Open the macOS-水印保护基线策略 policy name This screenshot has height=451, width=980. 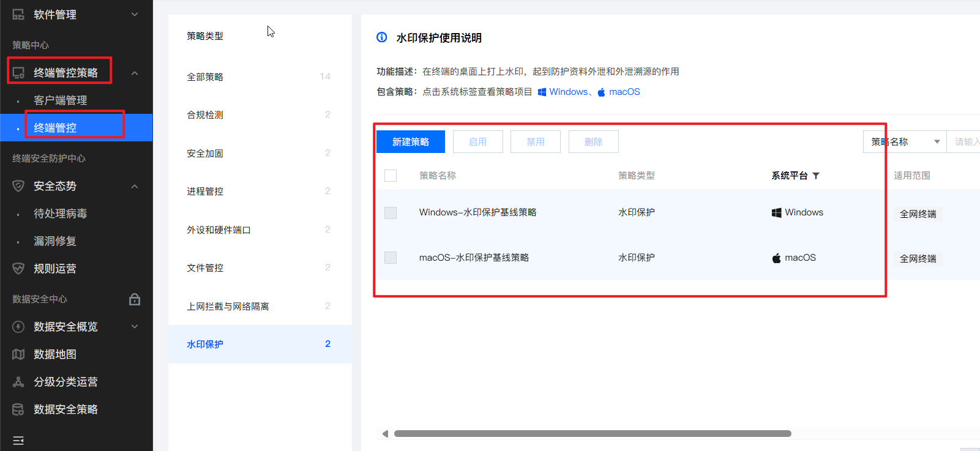[474, 258]
